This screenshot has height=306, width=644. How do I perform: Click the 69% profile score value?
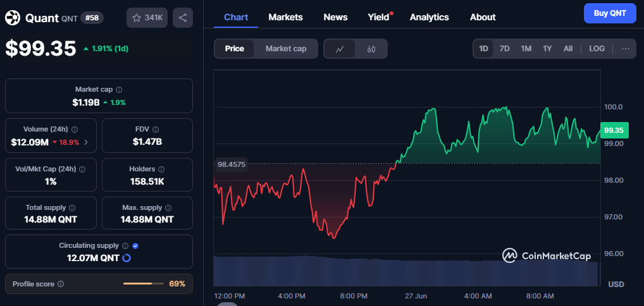click(x=177, y=284)
